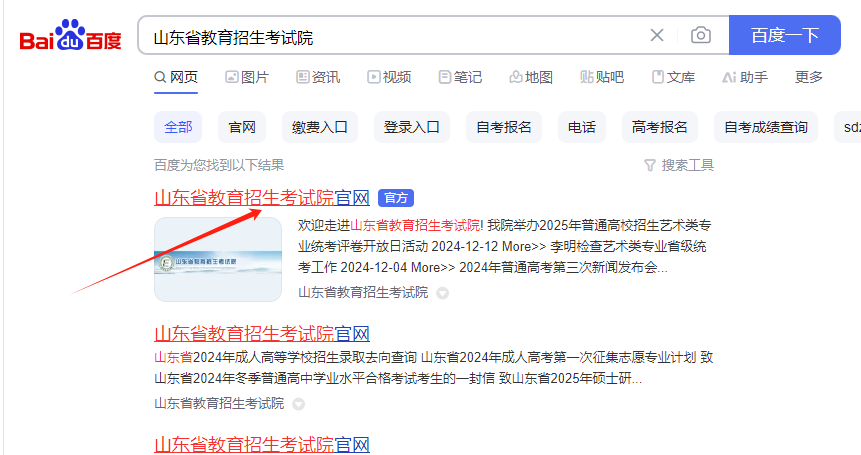
Task: Select the 登录入口 filter chip
Action: coord(412,127)
